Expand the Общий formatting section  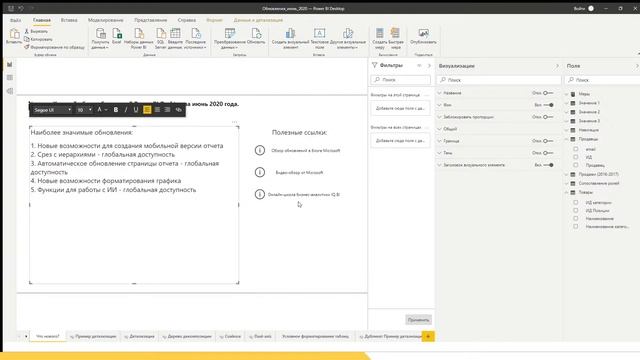tap(440, 129)
